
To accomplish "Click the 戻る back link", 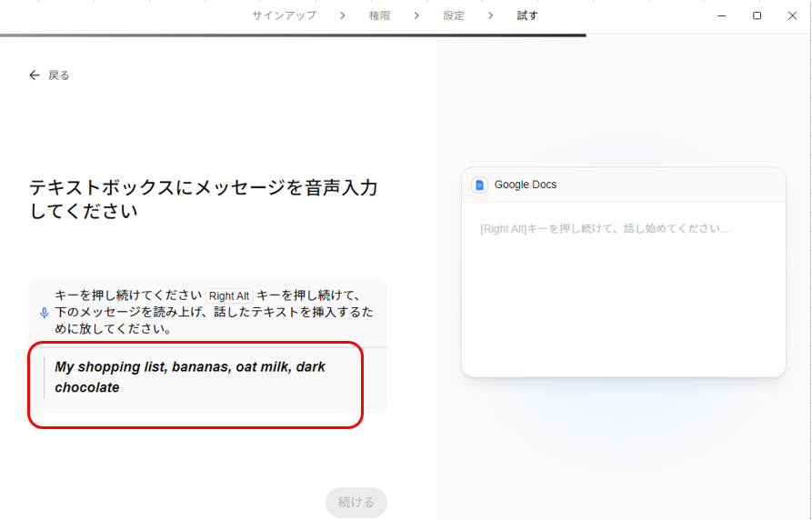I will (x=58, y=75).
